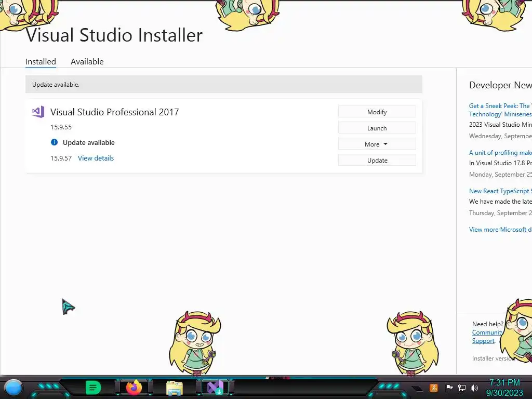Click the 'Visual Studio Professional 2017' title
532x399 pixels.
(115, 112)
